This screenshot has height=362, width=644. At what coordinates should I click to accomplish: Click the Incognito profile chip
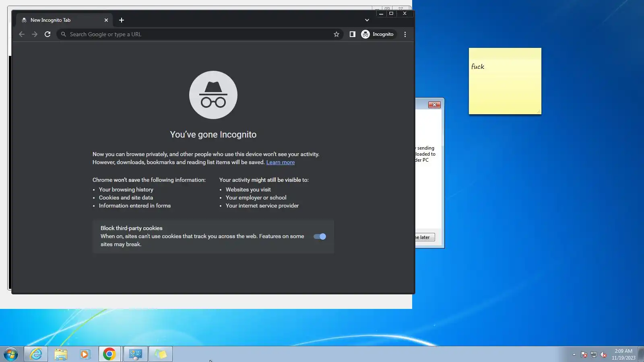click(378, 34)
